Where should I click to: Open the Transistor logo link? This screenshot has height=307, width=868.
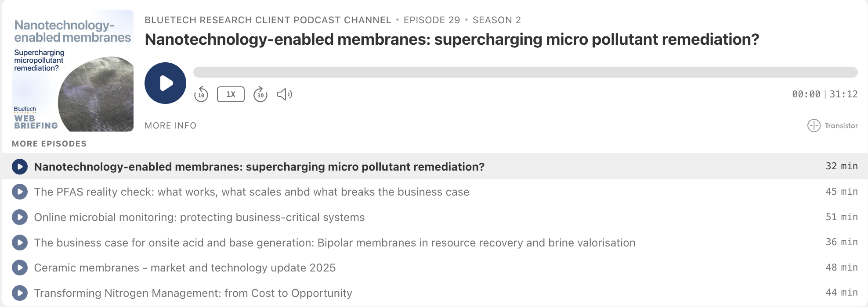[x=832, y=126]
